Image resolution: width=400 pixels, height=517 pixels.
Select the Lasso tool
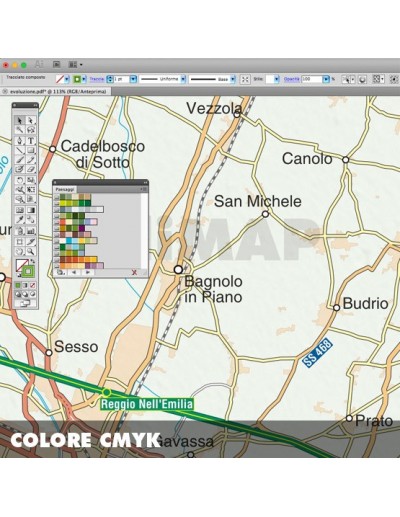coord(31,129)
